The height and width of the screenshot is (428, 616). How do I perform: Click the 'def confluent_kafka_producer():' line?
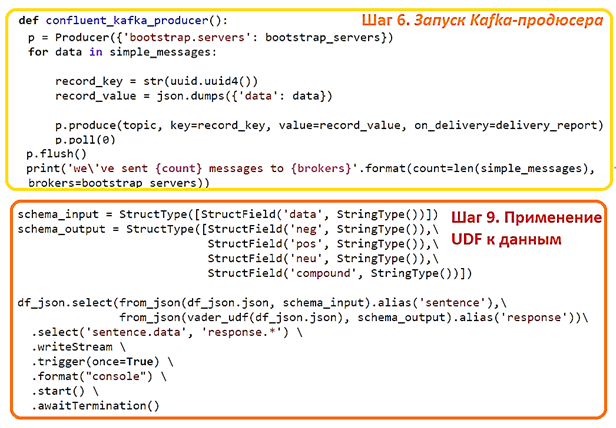tap(123, 20)
